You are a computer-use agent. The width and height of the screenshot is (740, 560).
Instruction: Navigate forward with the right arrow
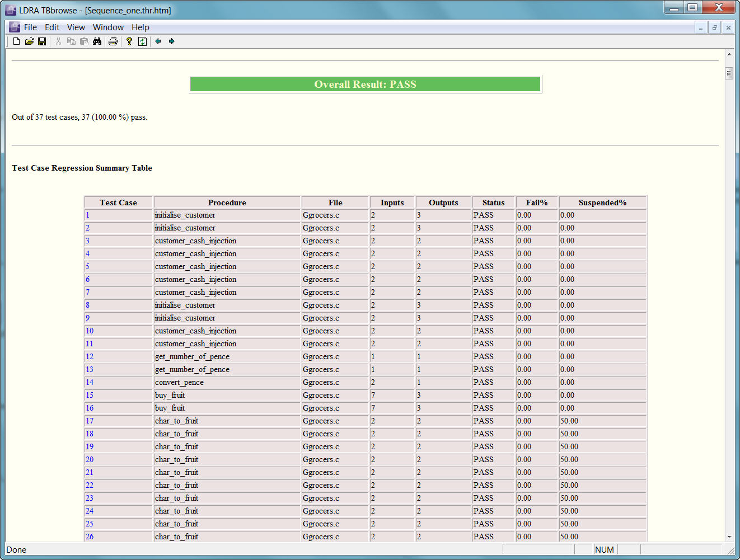tap(172, 41)
